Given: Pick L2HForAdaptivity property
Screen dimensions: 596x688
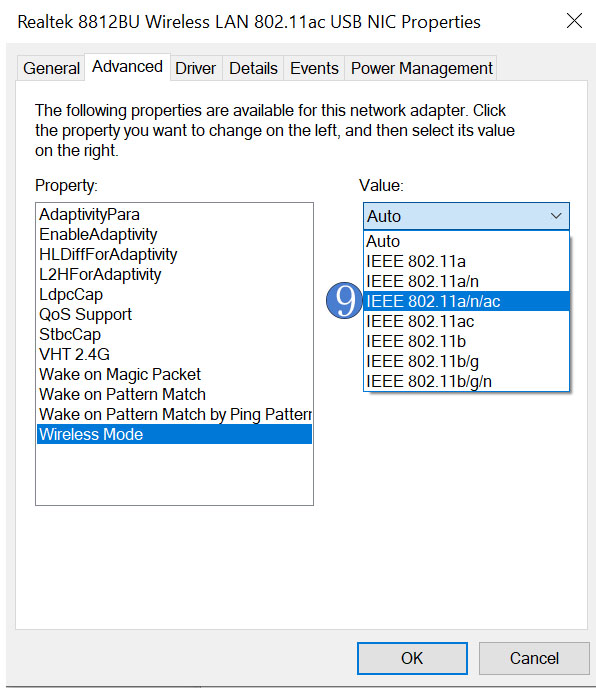Looking at the screenshot, I should [x=174, y=274].
